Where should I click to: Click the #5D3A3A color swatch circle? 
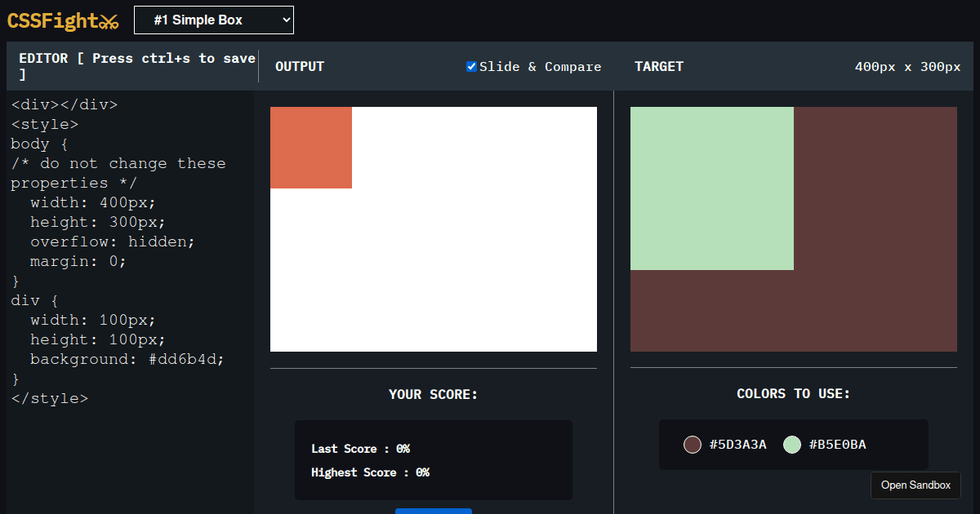point(692,445)
